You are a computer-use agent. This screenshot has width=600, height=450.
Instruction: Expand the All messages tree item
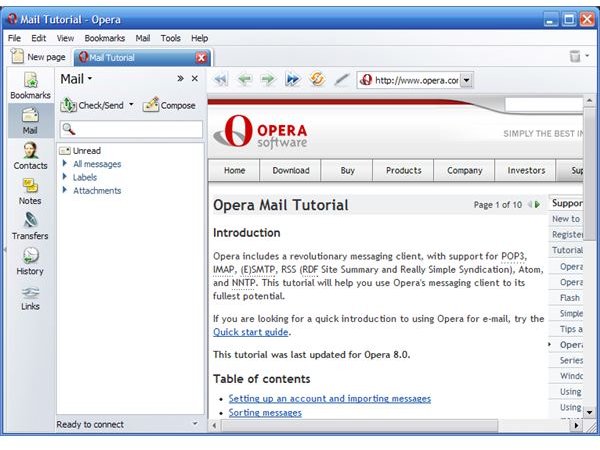pyautogui.click(x=65, y=163)
